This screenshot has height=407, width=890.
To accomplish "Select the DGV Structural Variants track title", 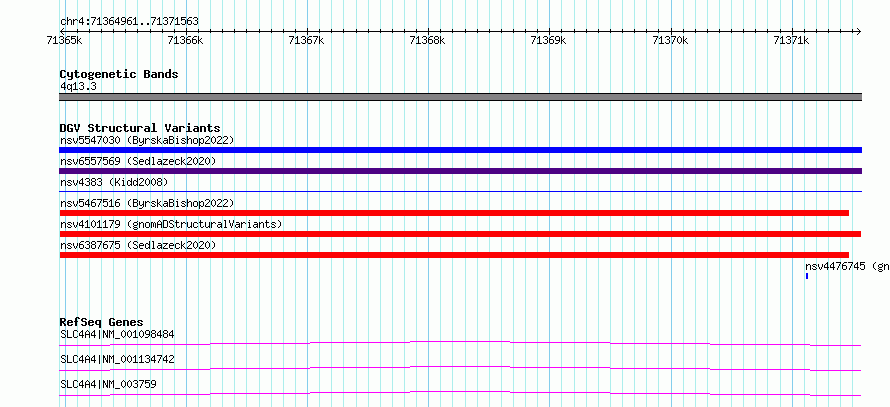I will tap(140, 128).
